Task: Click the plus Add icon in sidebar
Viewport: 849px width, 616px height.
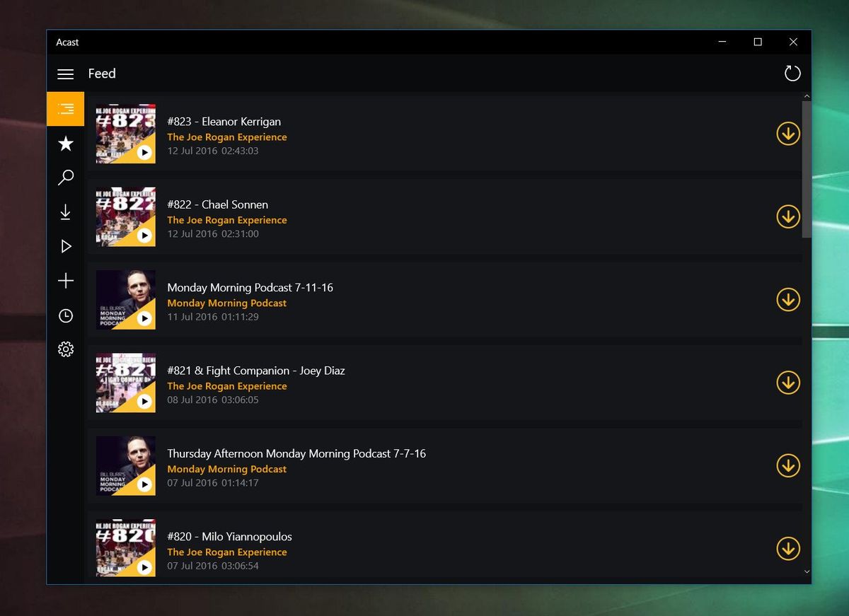Action: click(66, 281)
